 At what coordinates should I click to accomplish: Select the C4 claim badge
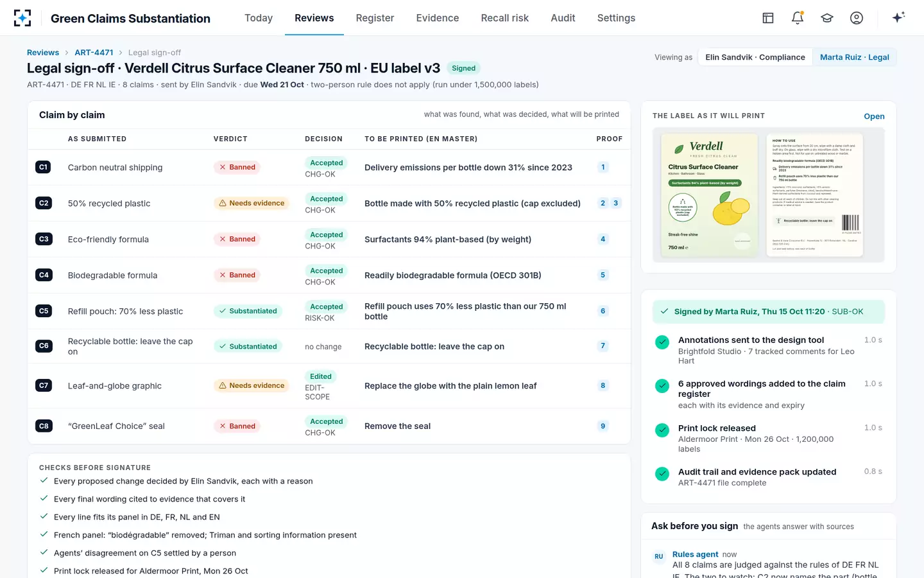click(x=44, y=275)
